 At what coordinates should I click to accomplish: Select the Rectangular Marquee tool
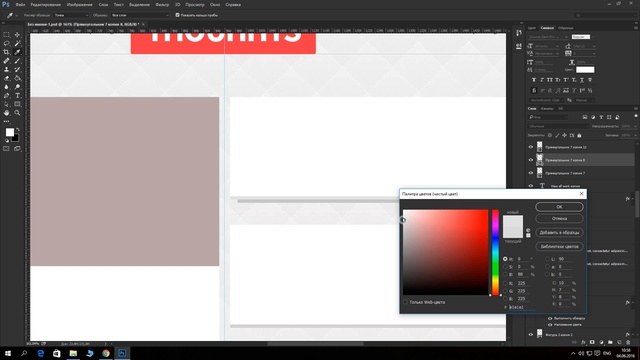coord(7,35)
